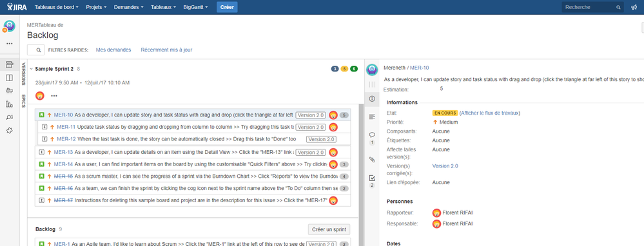Click the sub-task icon of MER-12
Image resolution: width=644 pixels, height=246 pixels.
(44, 139)
